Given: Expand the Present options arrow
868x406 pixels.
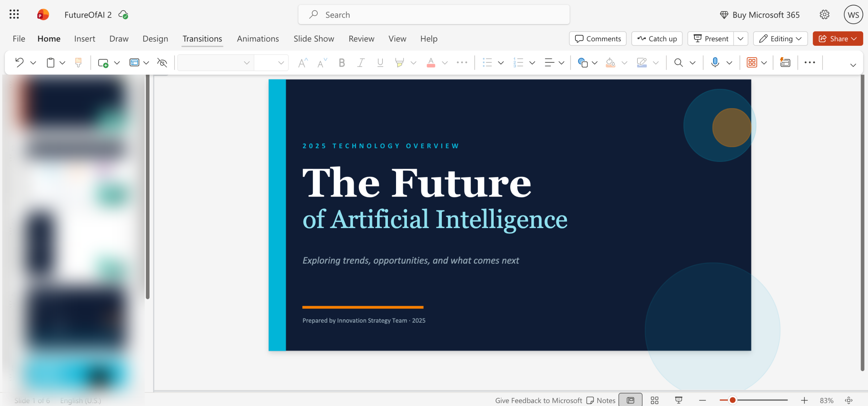Looking at the screenshot, I should pyautogui.click(x=741, y=39).
